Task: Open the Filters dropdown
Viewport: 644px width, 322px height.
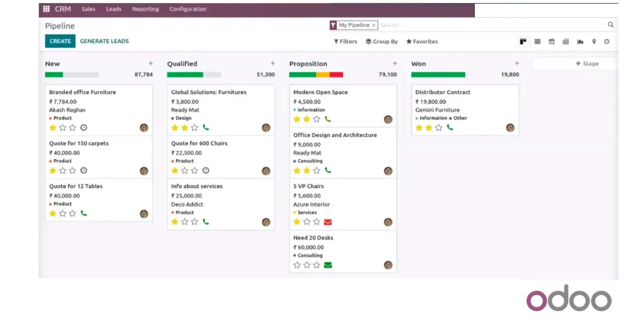Action: pos(346,41)
